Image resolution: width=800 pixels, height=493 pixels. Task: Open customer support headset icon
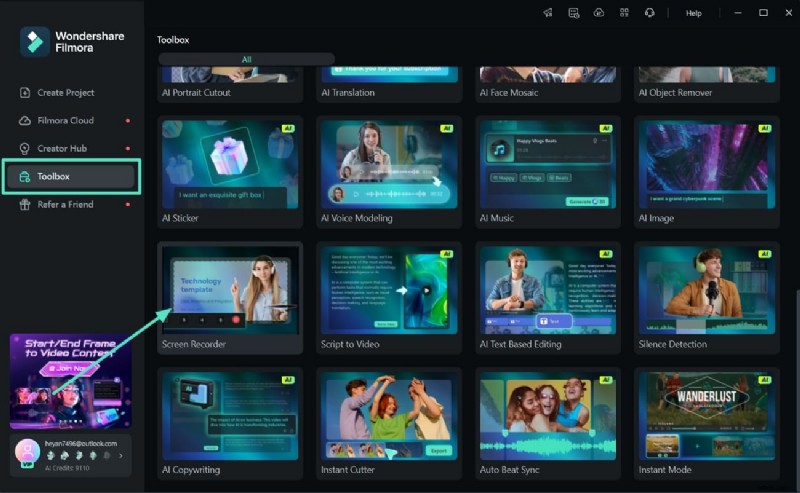(x=650, y=13)
